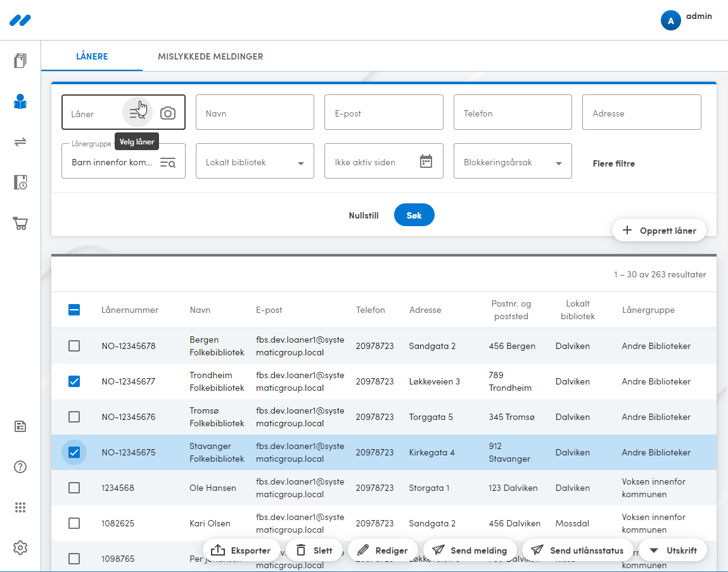Click the Eksporter button

tap(241, 550)
